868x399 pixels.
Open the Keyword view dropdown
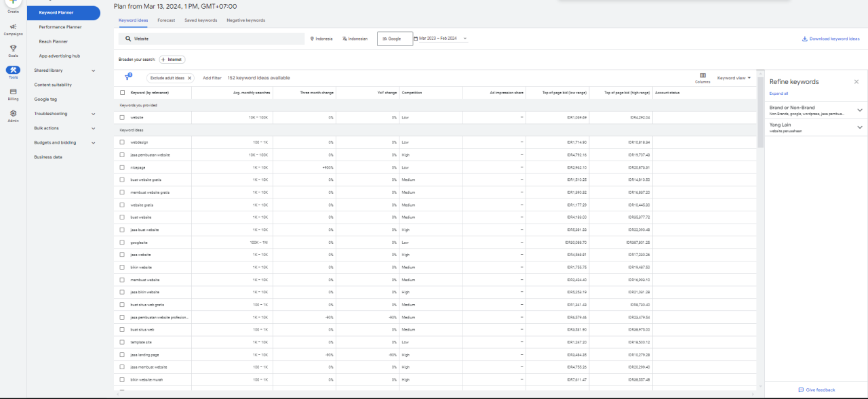[x=734, y=78]
